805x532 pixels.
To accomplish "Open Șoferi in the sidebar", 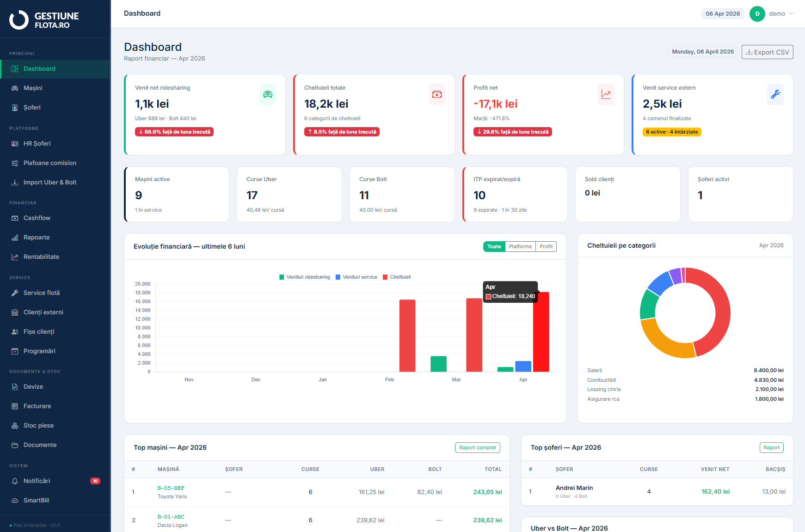I will pos(55,108).
